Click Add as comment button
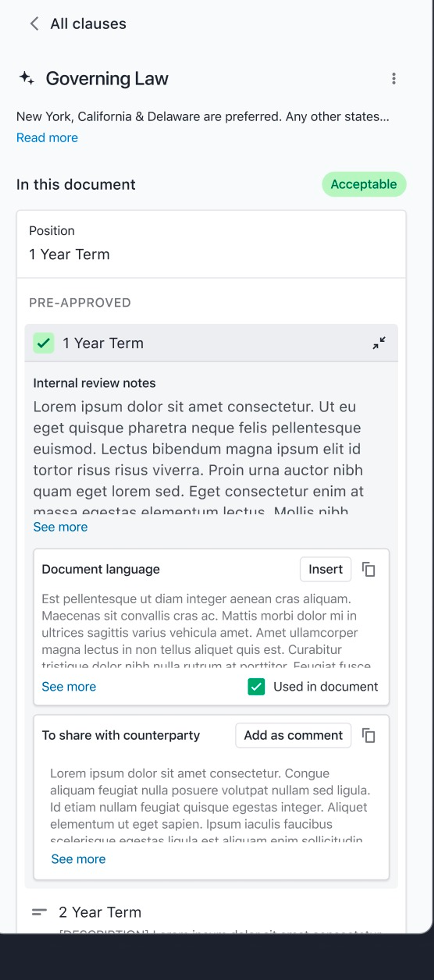The image size is (434, 980). (x=293, y=735)
